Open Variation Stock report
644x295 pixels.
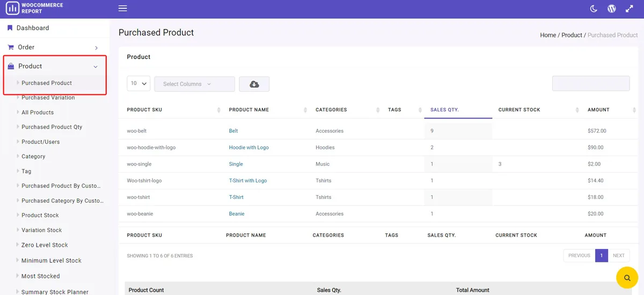42,230
